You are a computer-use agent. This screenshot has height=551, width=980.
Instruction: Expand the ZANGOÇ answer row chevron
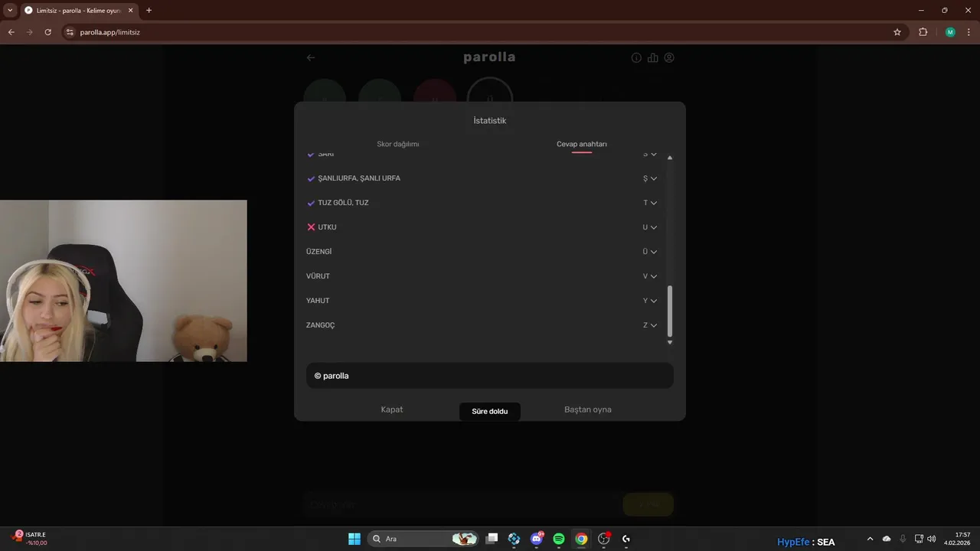(x=653, y=325)
